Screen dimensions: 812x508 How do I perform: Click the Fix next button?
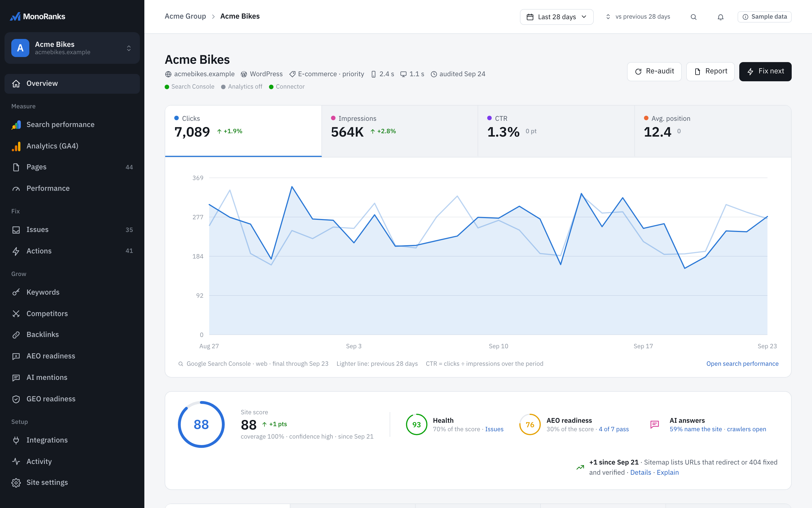(765, 72)
